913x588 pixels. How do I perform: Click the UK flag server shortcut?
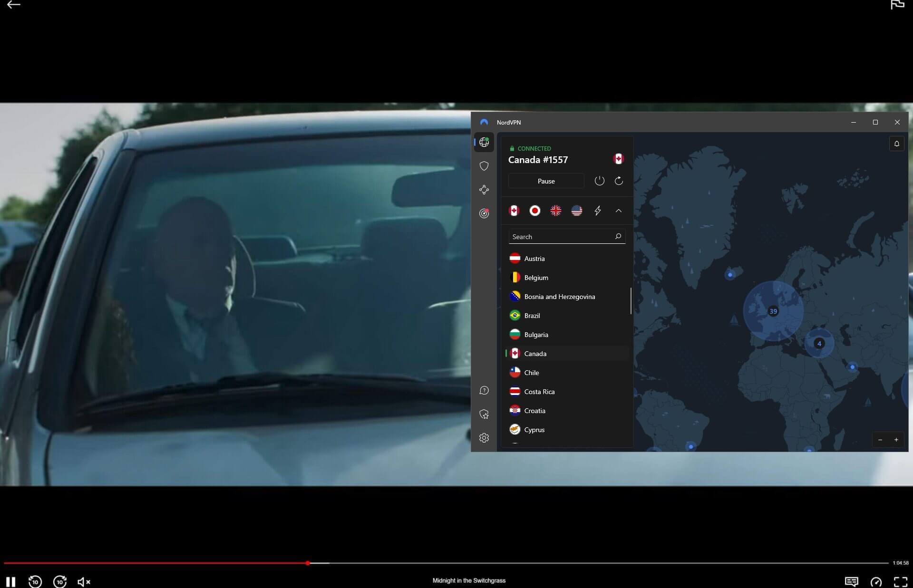click(x=556, y=210)
